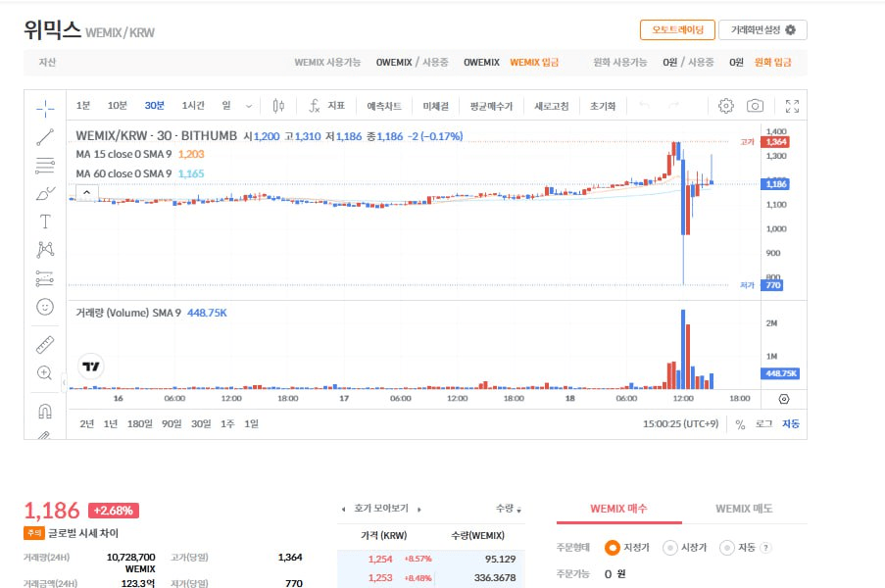Image resolution: width=885 pixels, height=588 pixels.
Task: Set chart interval to 일
Action: (x=226, y=106)
